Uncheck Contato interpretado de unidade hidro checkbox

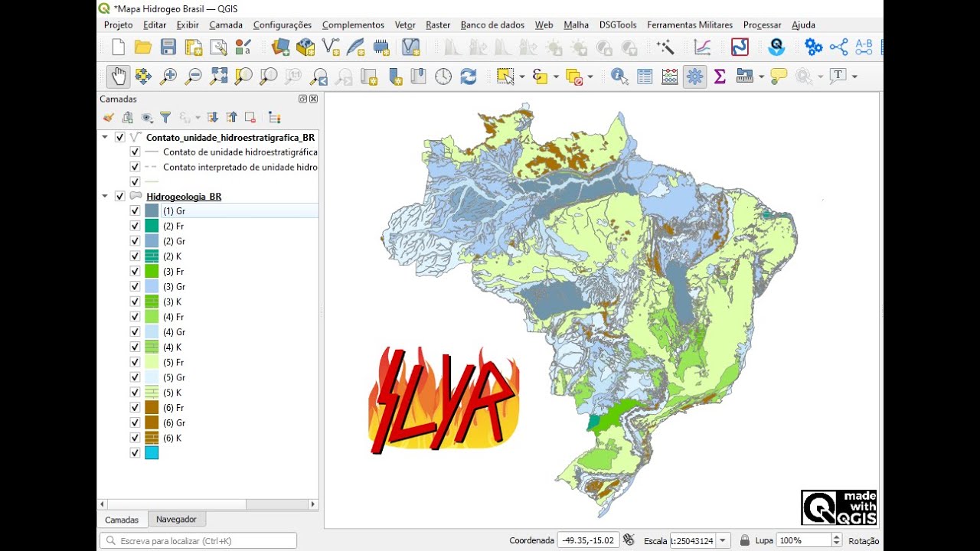tap(135, 167)
